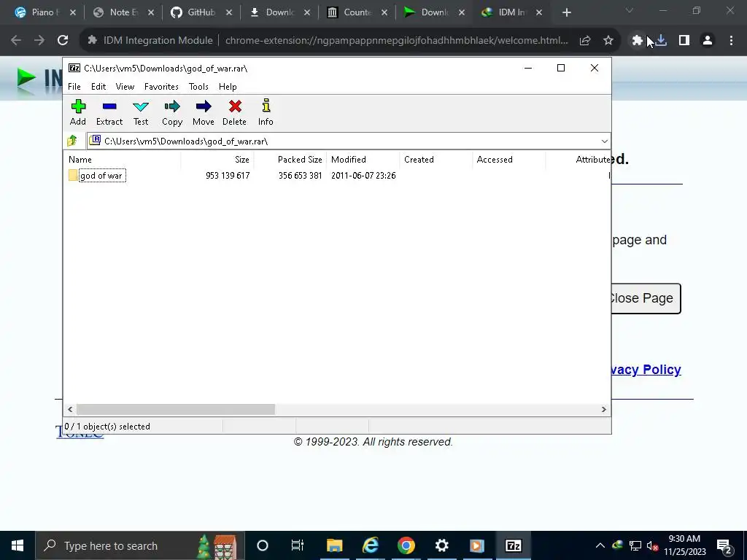Screen dimensions: 747x560
Task: Open the notification center icon
Action: click(x=724, y=545)
